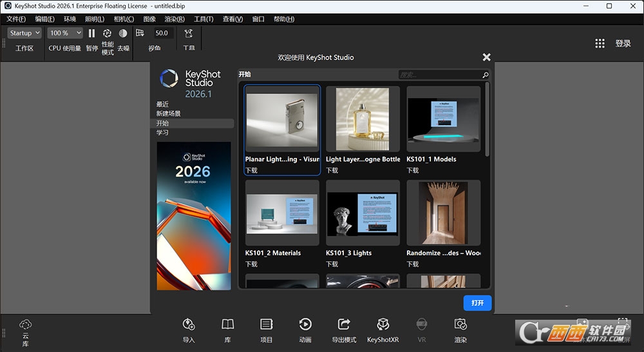Image resolution: width=644 pixels, height=352 pixels.
Task: Select Recent in the welcome sidebar
Action: click(162, 104)
